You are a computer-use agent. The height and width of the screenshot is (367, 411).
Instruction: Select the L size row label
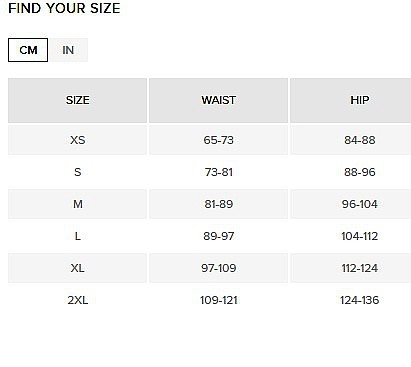pos(78,236)
